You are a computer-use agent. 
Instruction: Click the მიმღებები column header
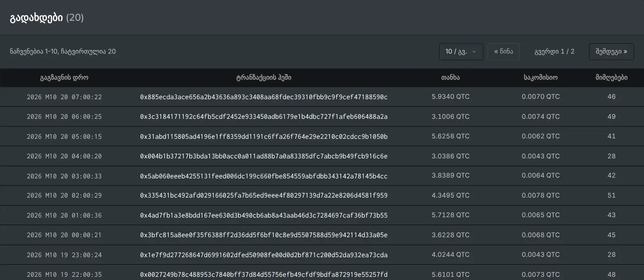tap(611, 78)
